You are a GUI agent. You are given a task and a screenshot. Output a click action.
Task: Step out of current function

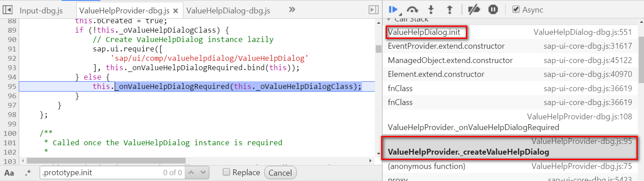pyautogui.click(x=449, y=9)
